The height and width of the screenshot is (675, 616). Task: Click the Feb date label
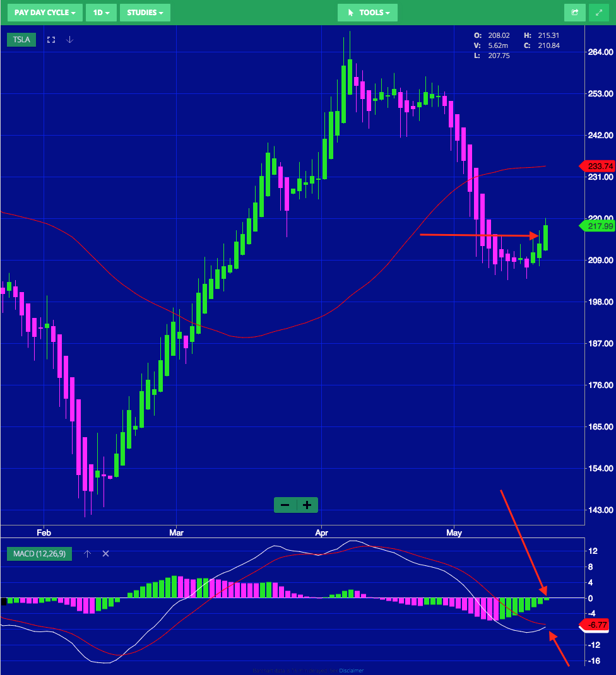(44, 532)
